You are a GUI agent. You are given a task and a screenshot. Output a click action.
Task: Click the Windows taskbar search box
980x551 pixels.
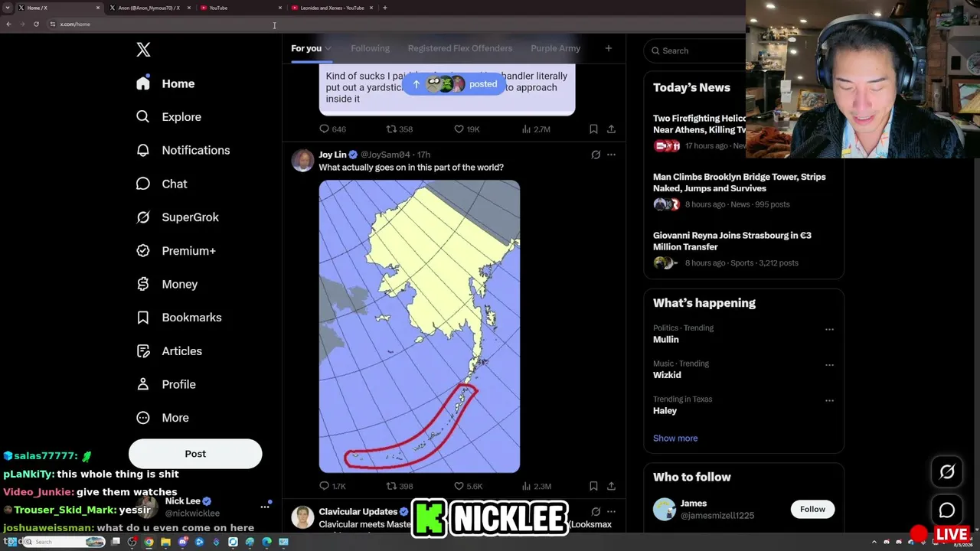tap(64, 542)
